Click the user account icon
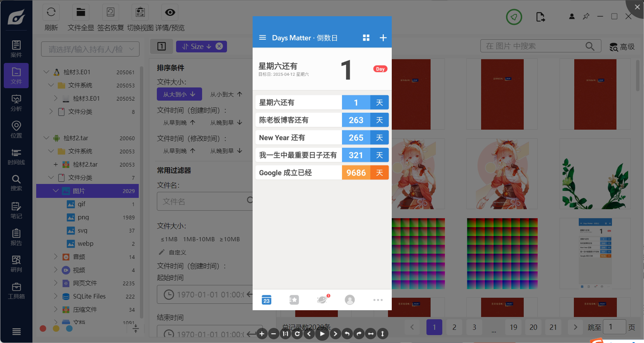This screenshot has height=343, width=644. pyautogui.click(x=572, y=17)
